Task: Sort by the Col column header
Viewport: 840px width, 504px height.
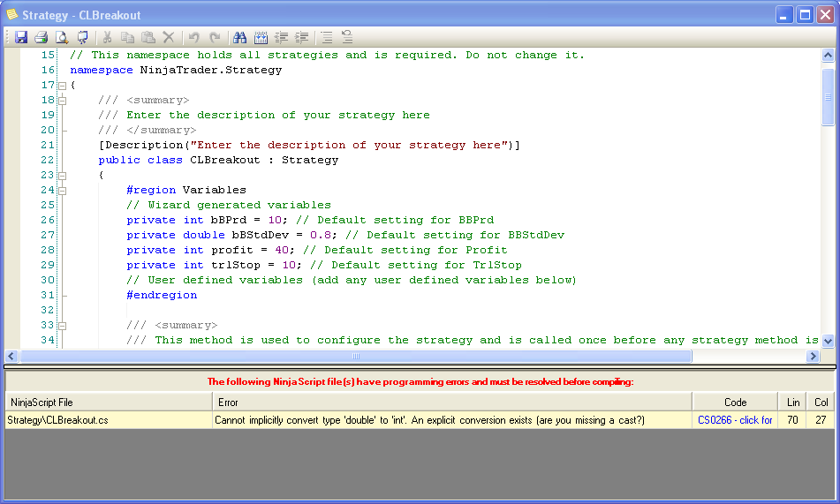Action: click(821, 402)
